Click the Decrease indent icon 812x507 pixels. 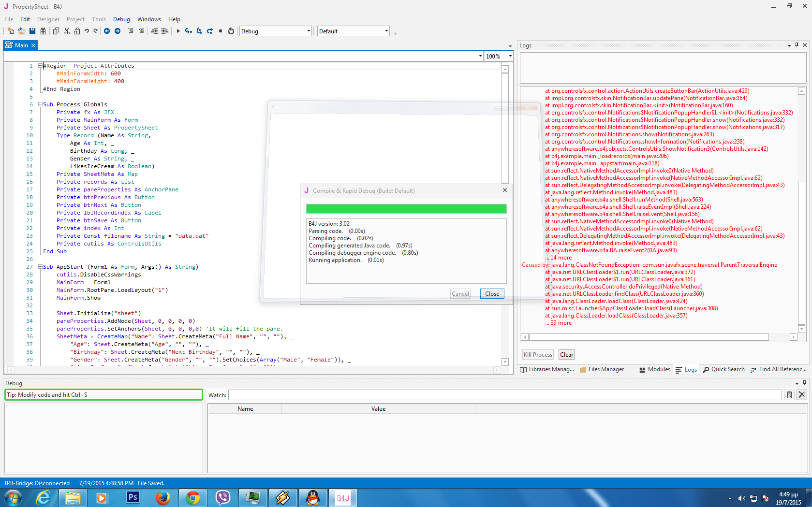pos(154,31)
